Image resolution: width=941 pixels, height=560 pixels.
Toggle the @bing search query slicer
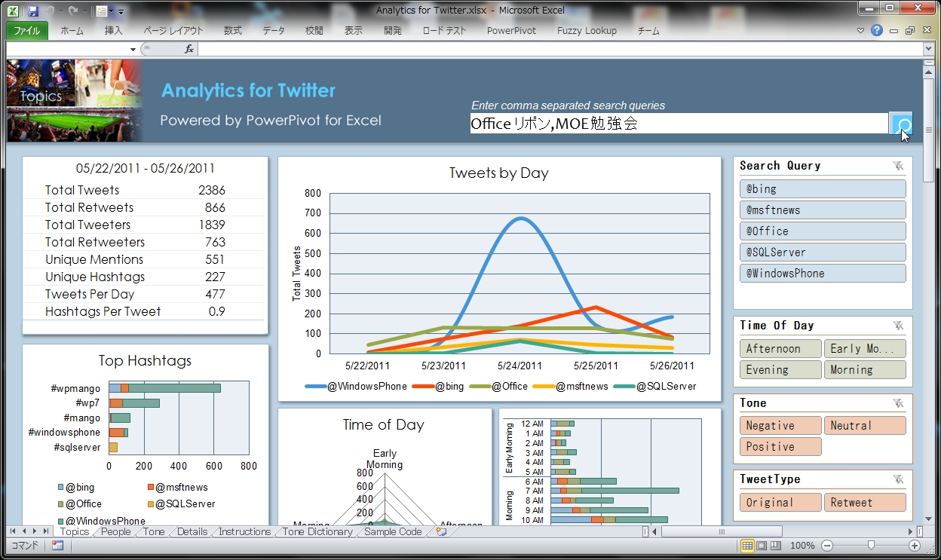[823, 188]
